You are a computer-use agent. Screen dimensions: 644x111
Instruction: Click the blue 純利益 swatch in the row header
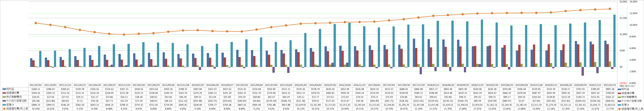tap(4, 89)
